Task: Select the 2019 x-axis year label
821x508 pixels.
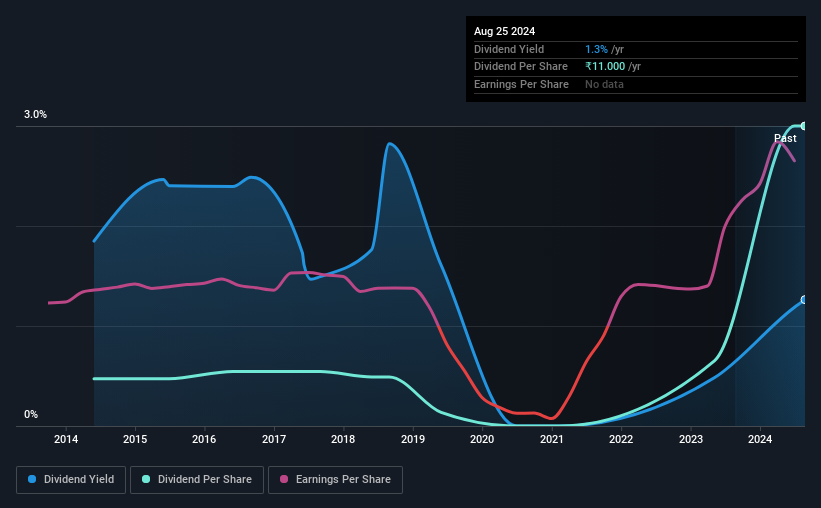Action: point(413,439)
